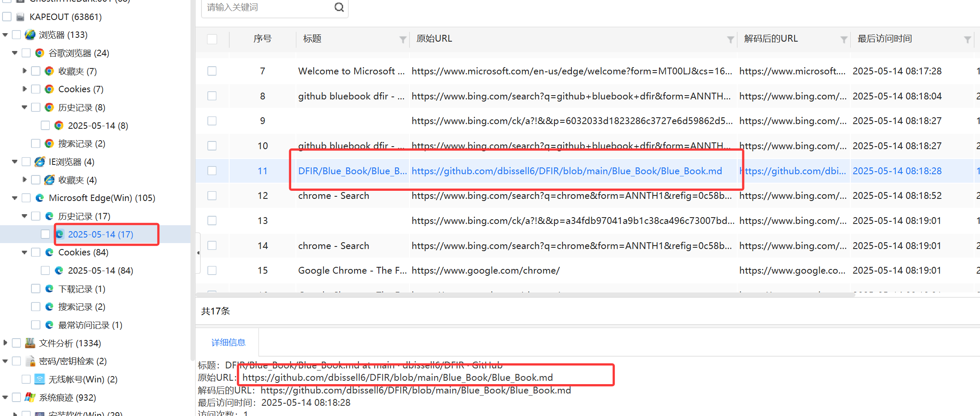Click the IE浏览器 (4) icon
This screenshot has height=416, width=980.
(x=40, y=162)
